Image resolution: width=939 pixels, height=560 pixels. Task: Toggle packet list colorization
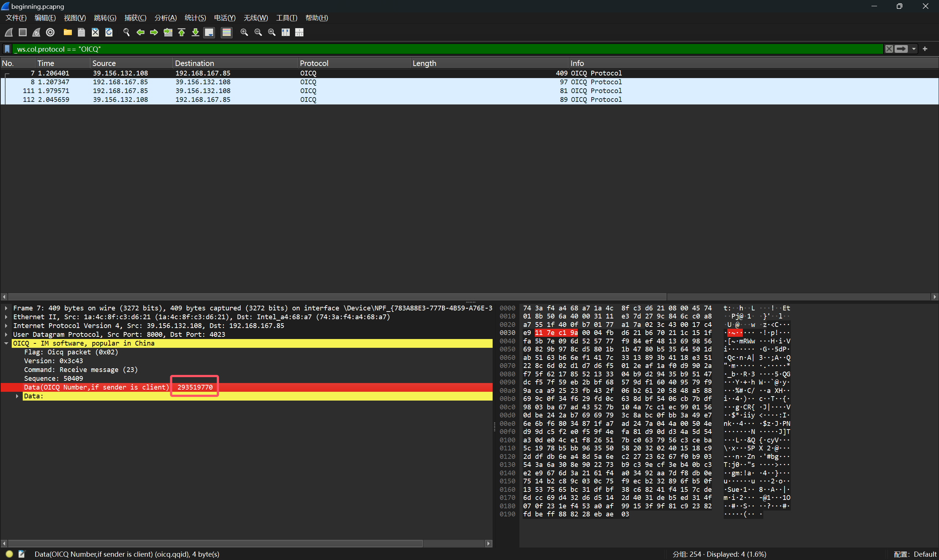(227, 33)
